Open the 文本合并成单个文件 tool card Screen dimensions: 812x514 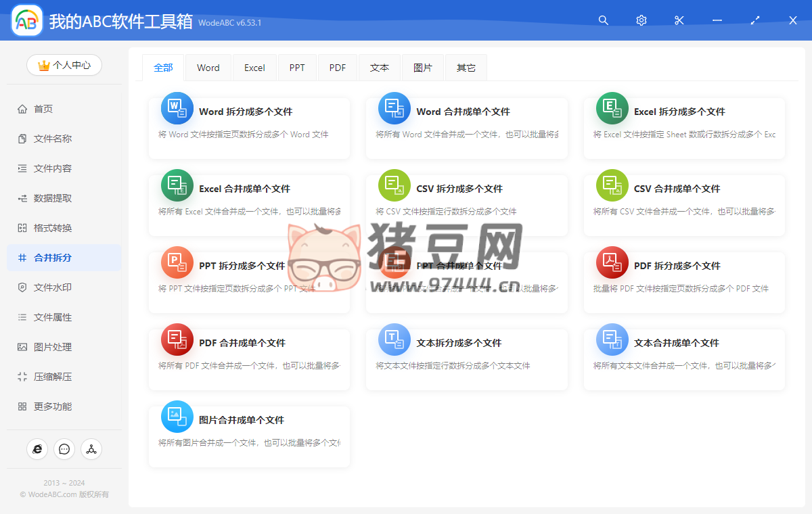click(x=683, y=354)
